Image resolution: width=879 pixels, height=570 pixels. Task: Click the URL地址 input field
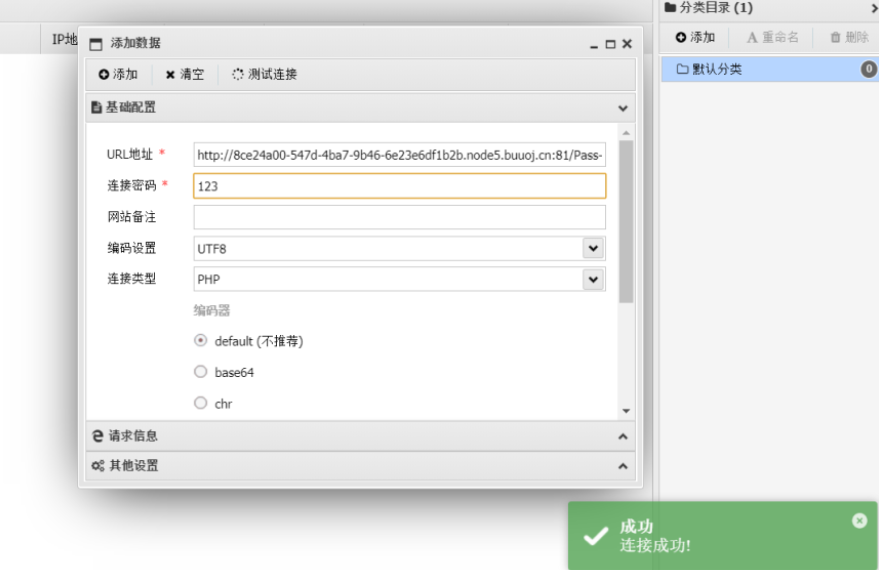400,155
